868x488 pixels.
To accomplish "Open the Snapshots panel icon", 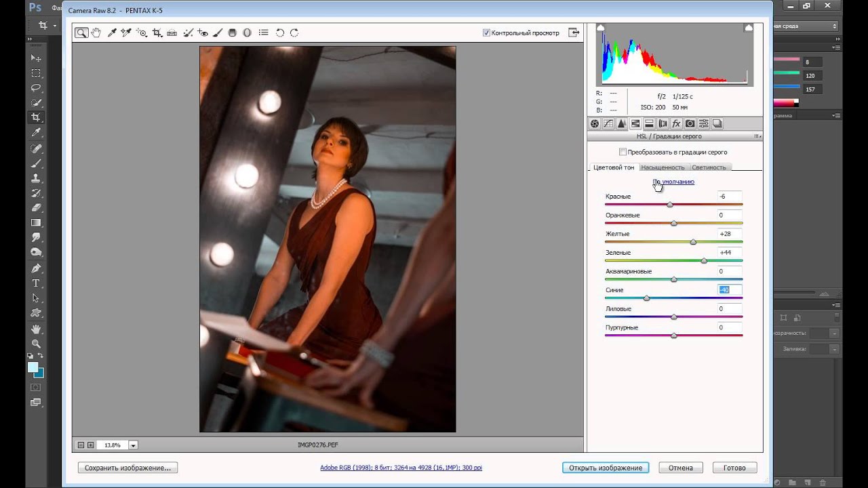I will tap(717, 123).
